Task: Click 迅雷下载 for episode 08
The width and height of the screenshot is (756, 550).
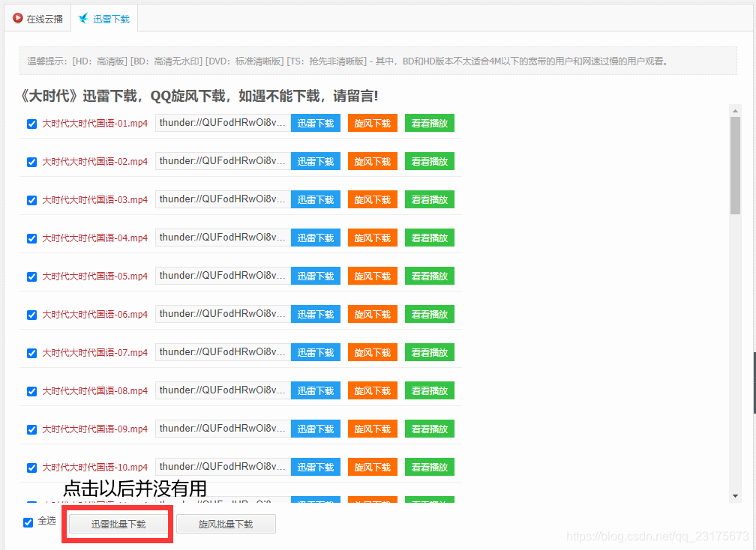Action: point(316,390)
